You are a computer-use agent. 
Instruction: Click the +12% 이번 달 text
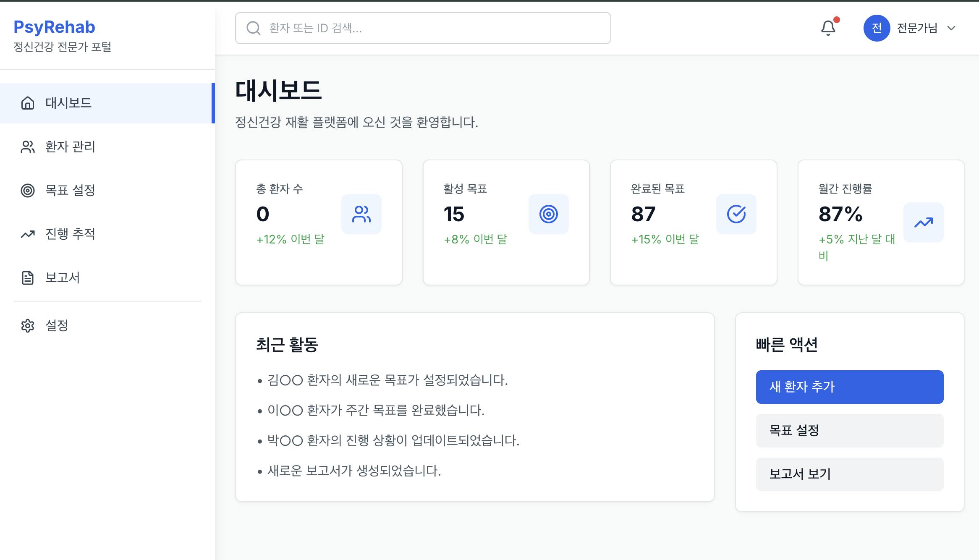coord(291,239)
